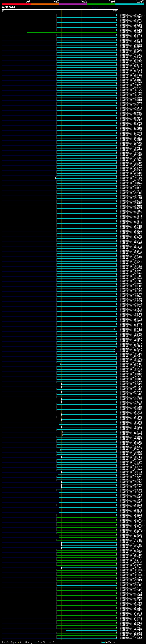Click the UniRef100_P46258 label
The width and height of the screenshot is (146, 644).
[x=131, y=55]
